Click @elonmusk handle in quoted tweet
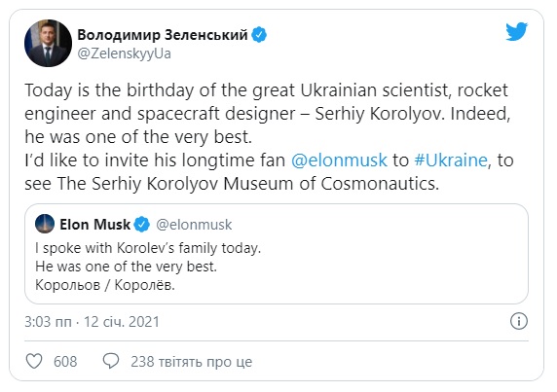This screenshot has width=557, height=392. point(194,225)
